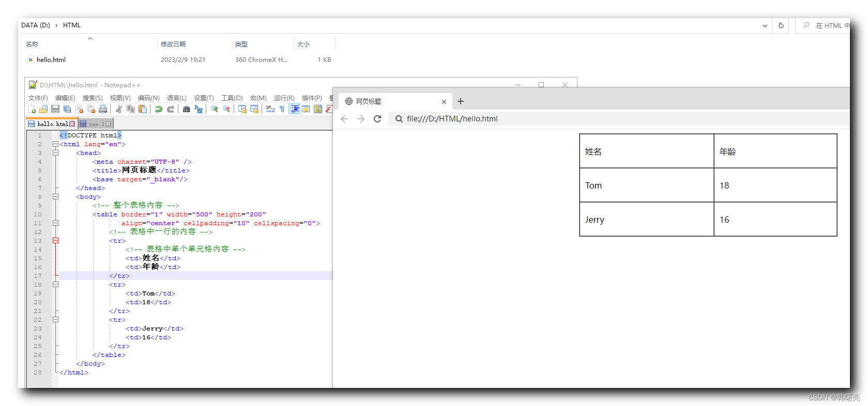Toggle synchronized vertical scrolling icon
The image size is (868, 406).
pos(242,109)
